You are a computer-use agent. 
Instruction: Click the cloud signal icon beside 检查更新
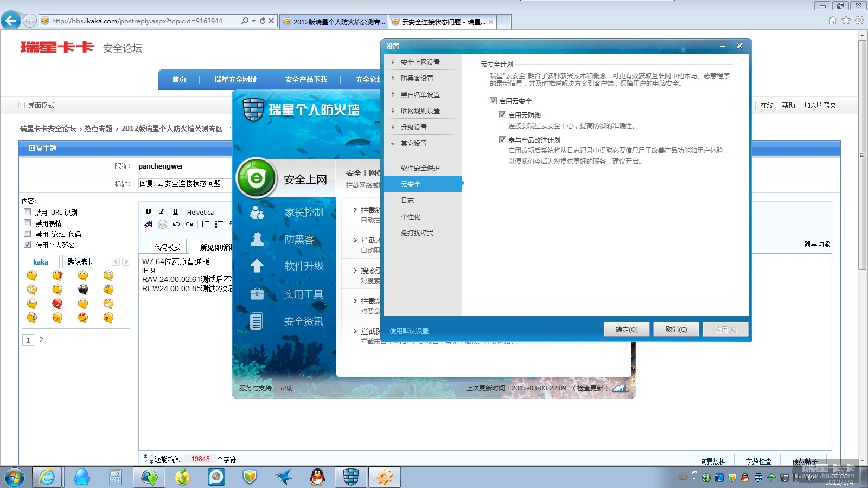(620, 388)
